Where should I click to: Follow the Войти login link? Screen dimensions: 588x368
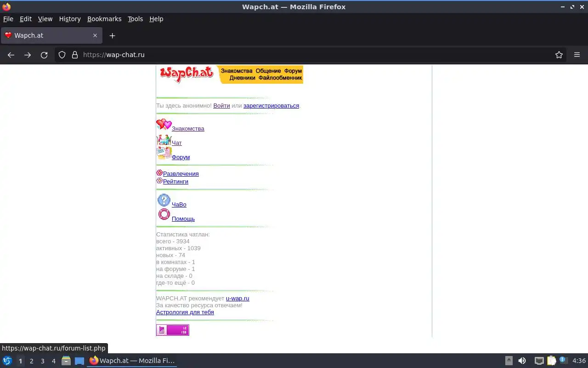[x=221, y=105]
